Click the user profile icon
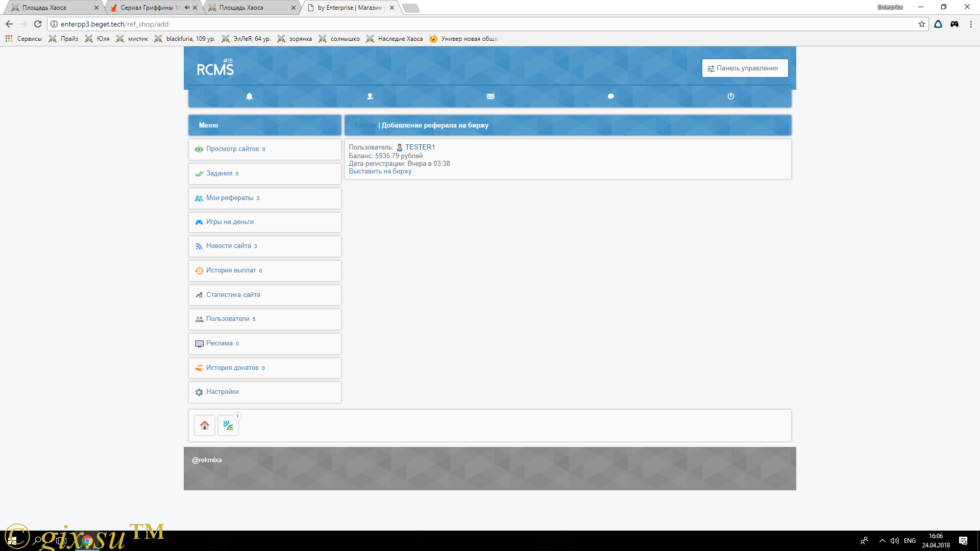 (x=370, y=96)
